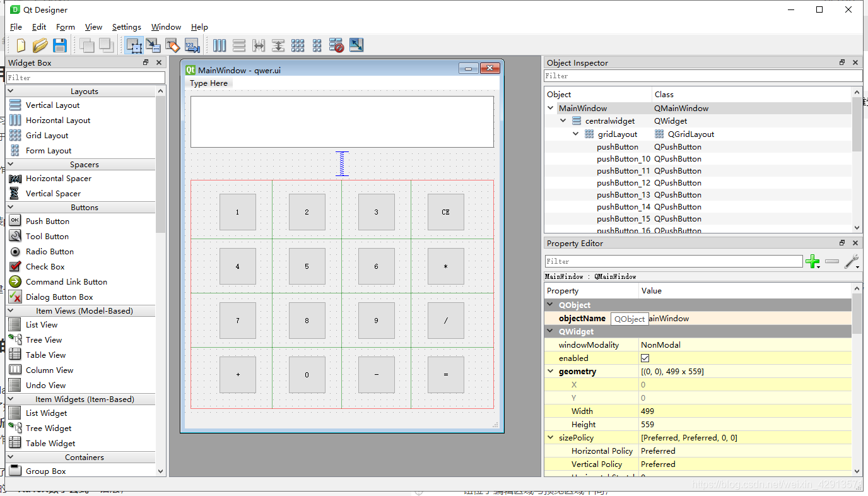Collapse centralwidget tree node
Image resolution: width=868 pixels, height=496 pixels.
pos(564,121)
